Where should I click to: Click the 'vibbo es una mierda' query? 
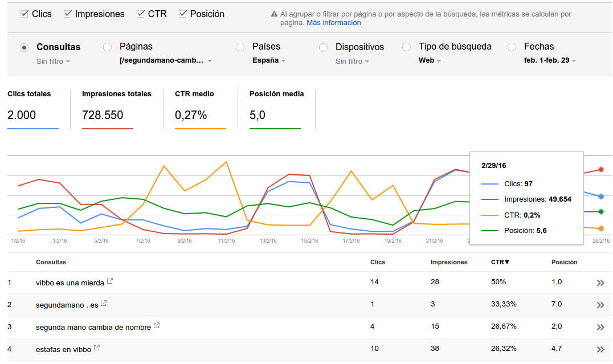click(x=70, y=283)
